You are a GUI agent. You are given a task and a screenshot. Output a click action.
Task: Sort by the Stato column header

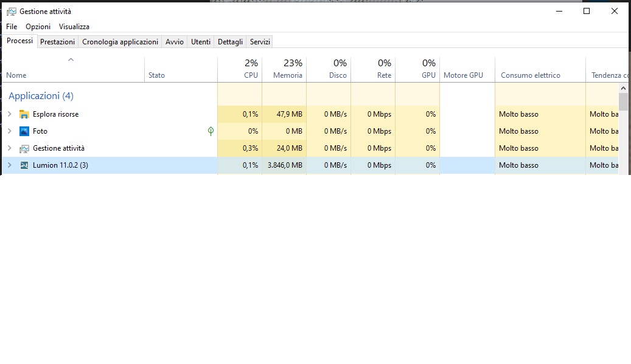pos(181,70)
